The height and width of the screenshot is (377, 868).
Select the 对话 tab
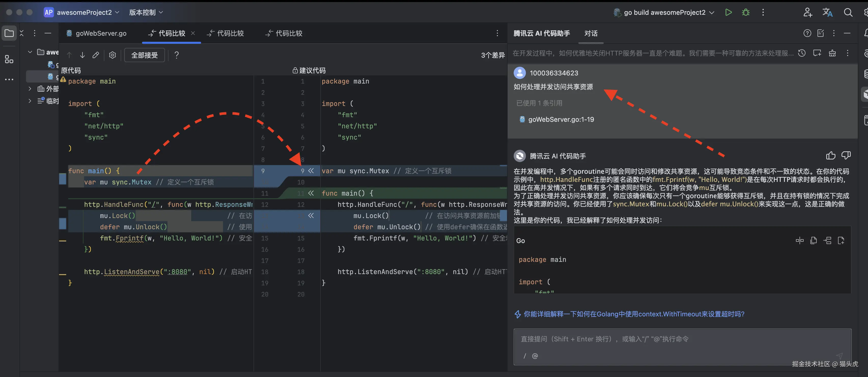pyautogui.click(x=591, y=33)
